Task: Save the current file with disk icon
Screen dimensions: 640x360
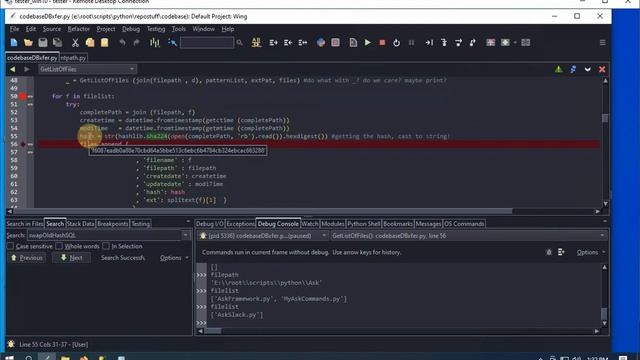Action: click(x=43, y=42)
